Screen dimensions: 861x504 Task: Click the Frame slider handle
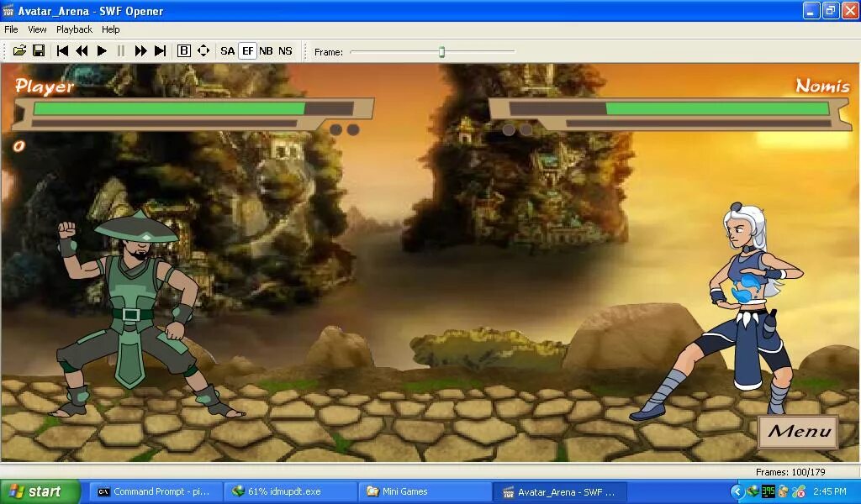[x=441, y=51]
